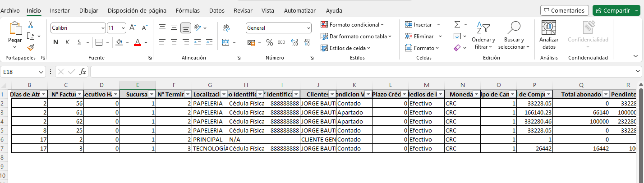The width and height of the screenshot is (644, 183).
Task: Open the Archivo menu
Action: pos(10,10)
